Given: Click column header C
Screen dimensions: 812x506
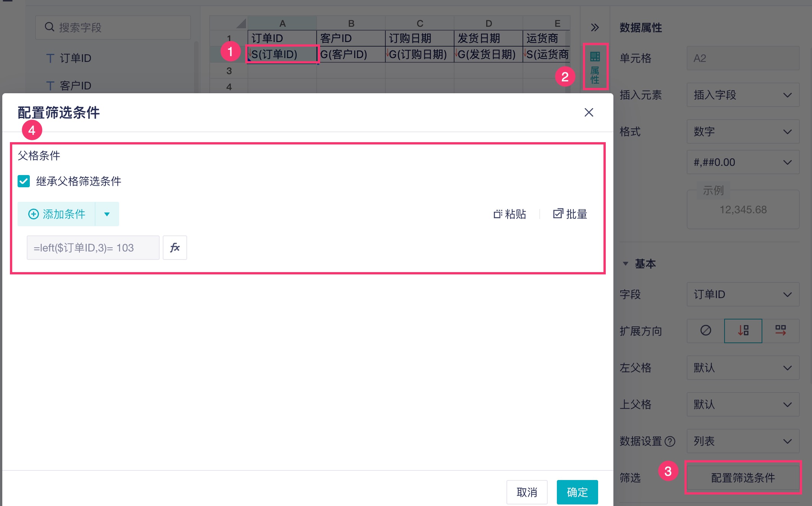Looking at the screenshot, I should coord(420,23).
